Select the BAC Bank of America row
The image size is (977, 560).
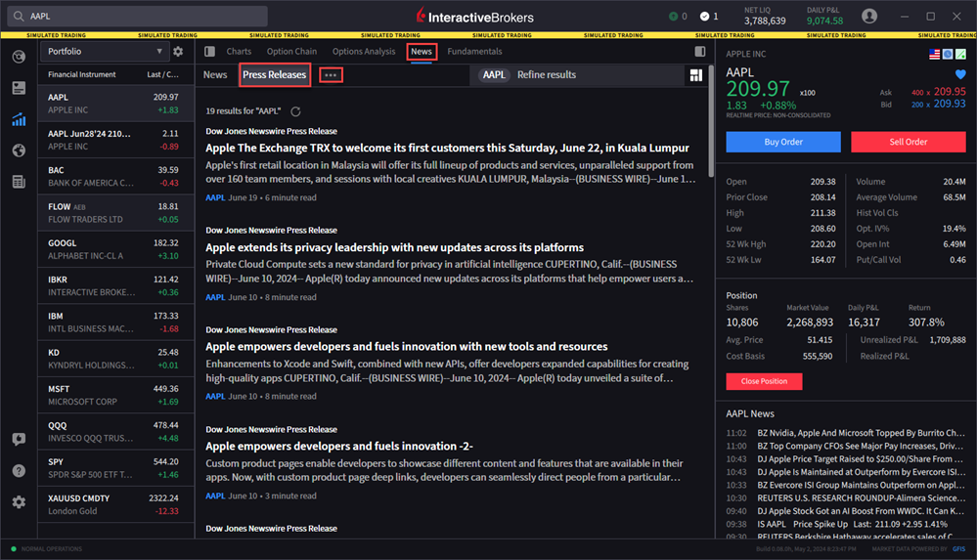tap(116, 176)
